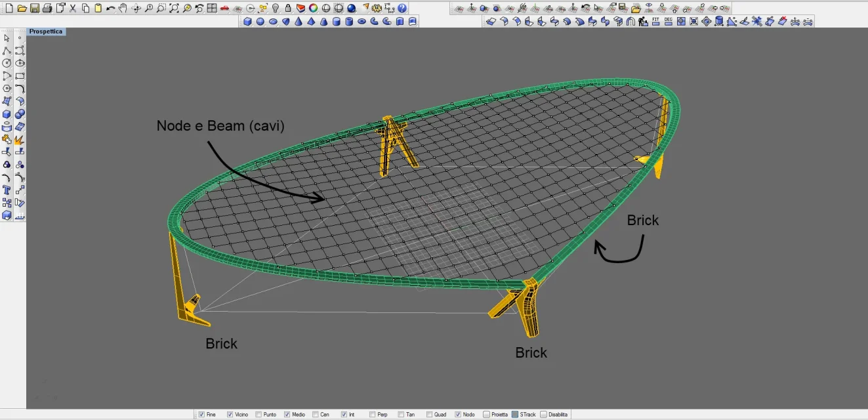Viewport: 868px width, 420px height.
Task: Create a new document with the New icon
Action: (9, 9)
